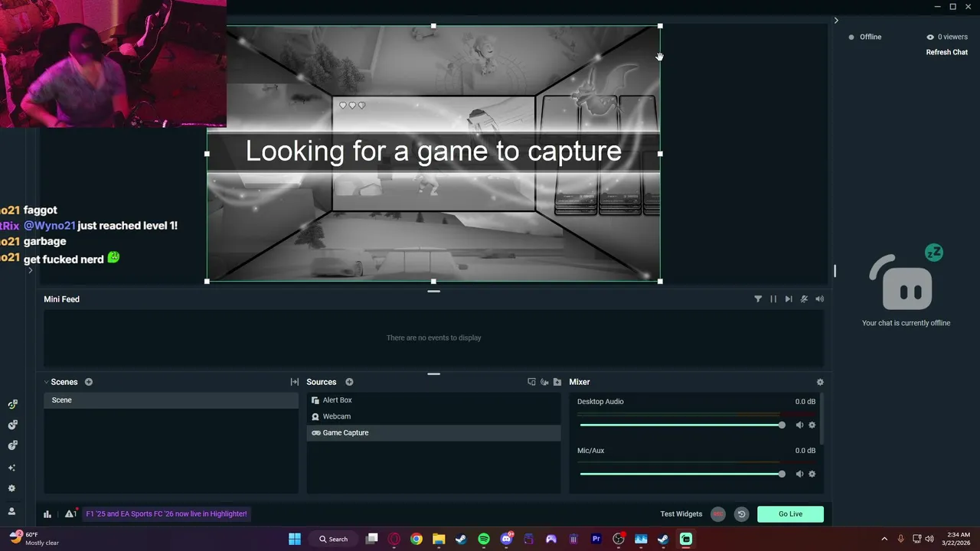Open Spotify from the taskbar
980x551 pixels.
click(484, 539)
